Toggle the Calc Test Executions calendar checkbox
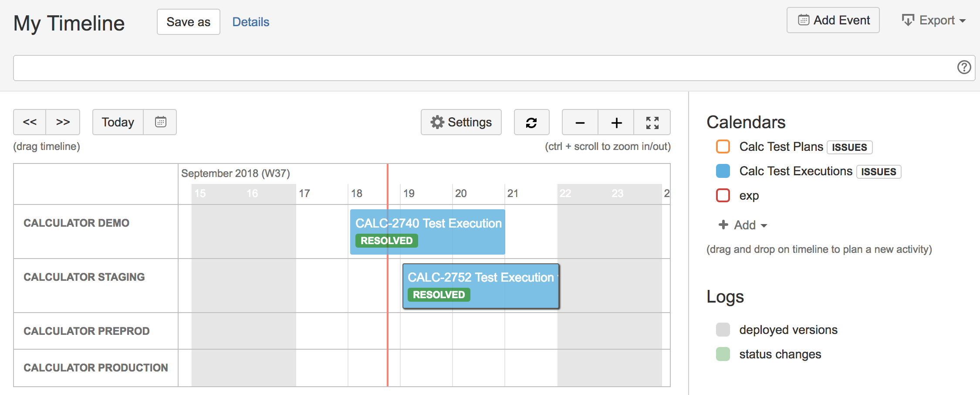Viewport: 980px width, 395px height. (x=723, y=171)
